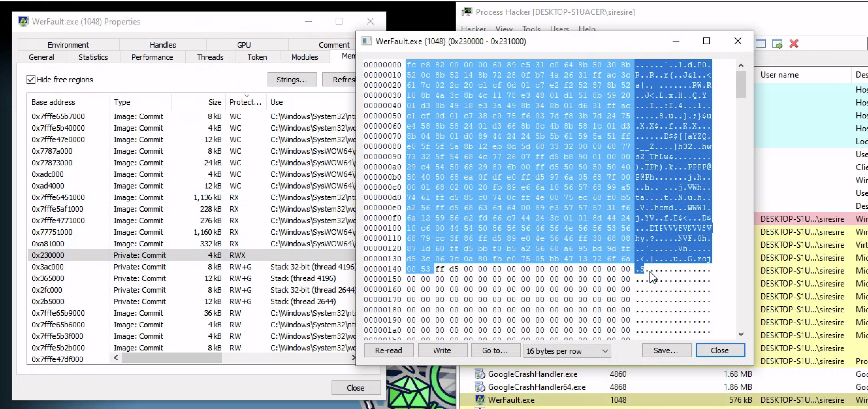Viewport: 868px width, 409px height.
Task: Click memory list horizontal scrollbar left arrow
Action: pos(116,358)
